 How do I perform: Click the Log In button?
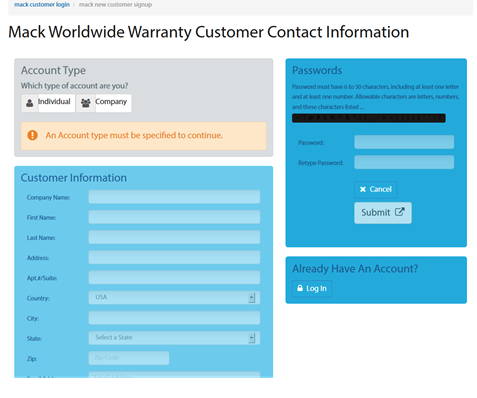coord(312,288)
